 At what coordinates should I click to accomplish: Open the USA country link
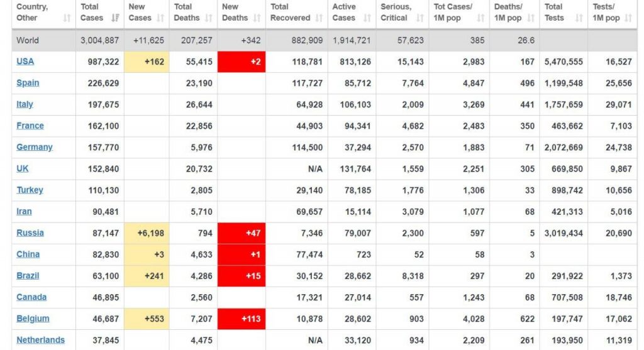[x=25, y=62]
